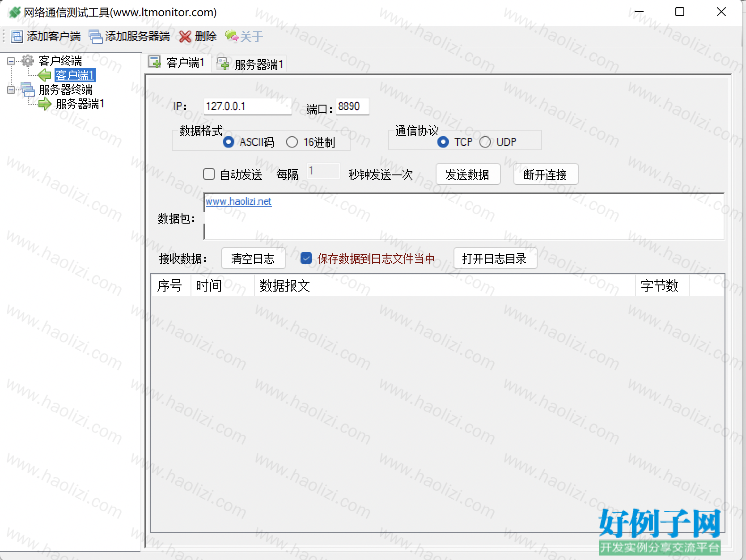Select the 客户终端 tree root
Screen dimensions: 746x560
60,60
